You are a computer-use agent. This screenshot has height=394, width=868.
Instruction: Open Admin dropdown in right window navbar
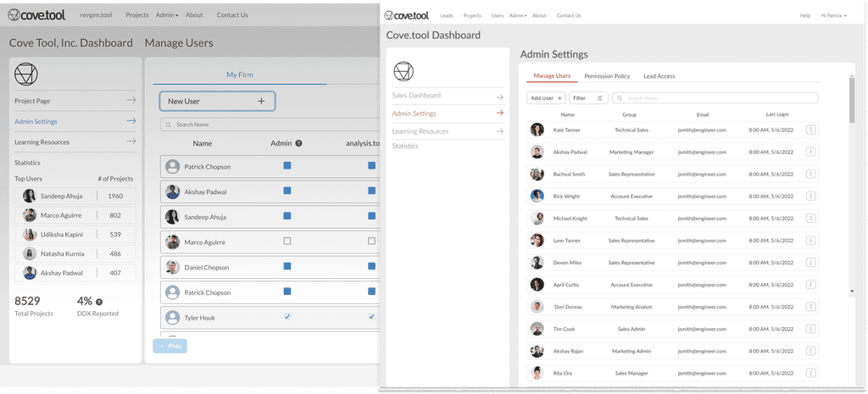[517, 15]
